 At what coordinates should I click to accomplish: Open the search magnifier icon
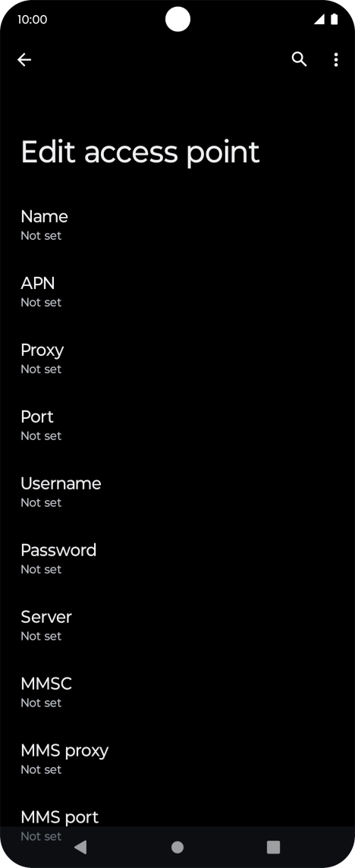tap(299, 59)
